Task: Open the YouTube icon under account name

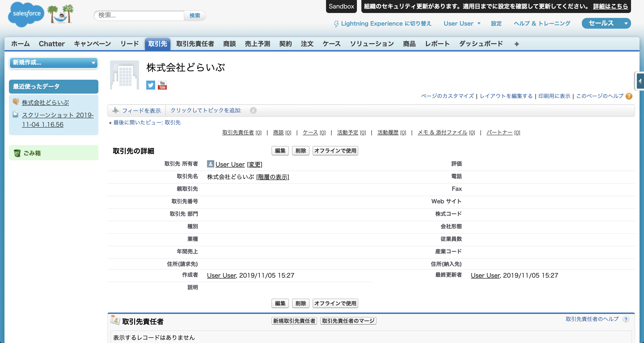Action: pyautogui.click(x=162, y=85)
